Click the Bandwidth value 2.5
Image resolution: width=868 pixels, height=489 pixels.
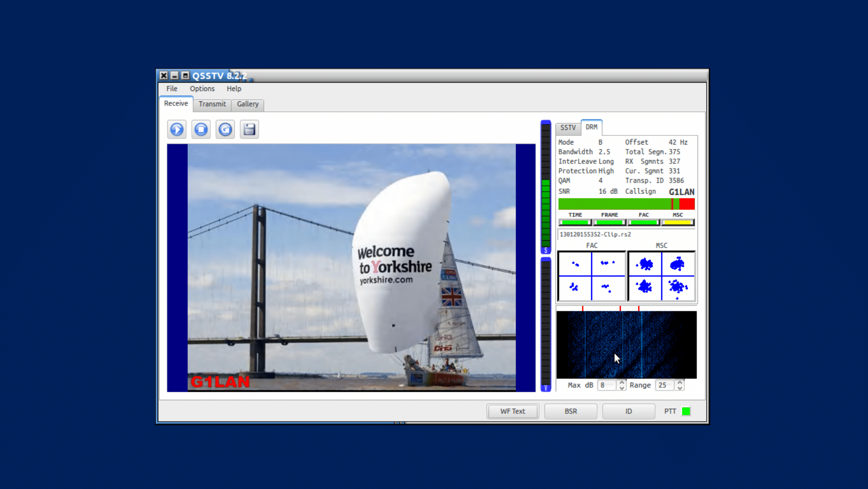pyautogui.click(x=604, y=152)
